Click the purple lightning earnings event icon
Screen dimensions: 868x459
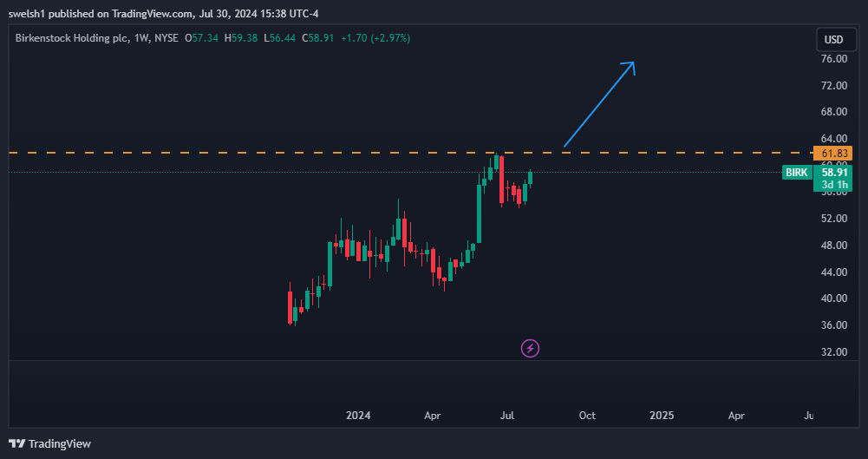[531, 348]
